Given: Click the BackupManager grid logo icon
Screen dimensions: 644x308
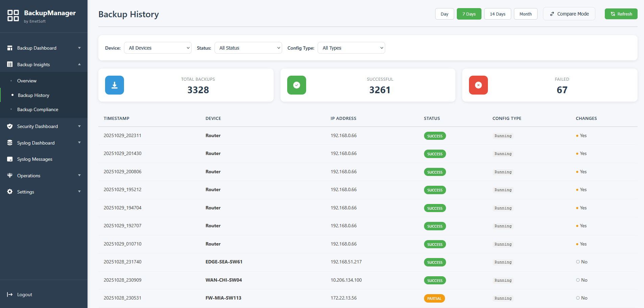Looking at the screenshot, I should (13, 16).
